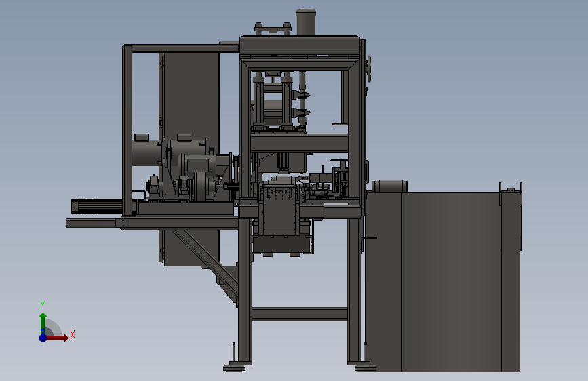The image size is (588, 381).
Task: Select the small cylinder on top of the cabinet
Action: [389, 186]
